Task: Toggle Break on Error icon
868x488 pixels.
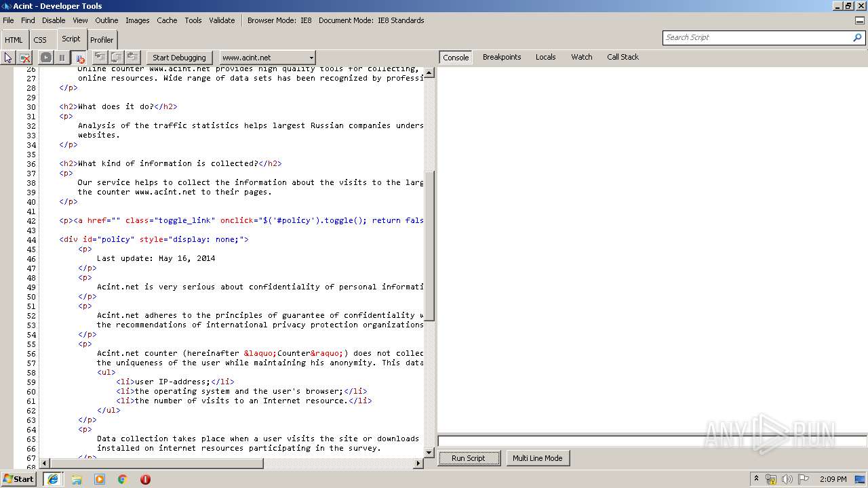Action: (x=79, y=58)
